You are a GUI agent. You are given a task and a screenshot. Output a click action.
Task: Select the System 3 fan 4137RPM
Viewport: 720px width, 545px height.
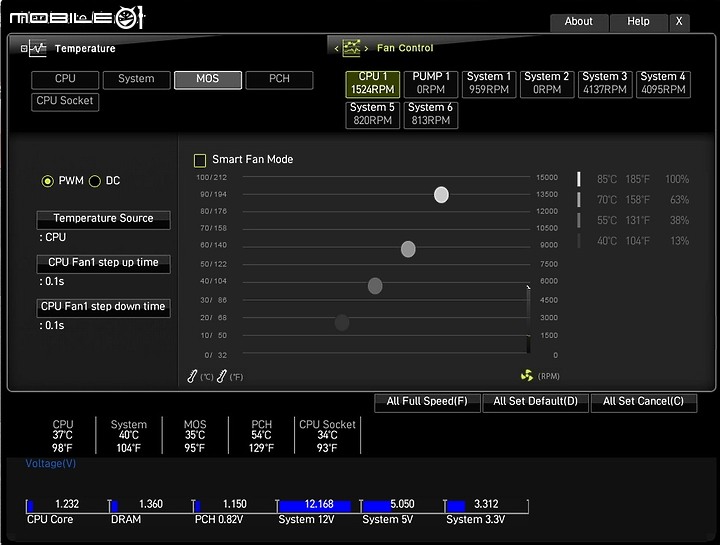click(x=605, y=84)
